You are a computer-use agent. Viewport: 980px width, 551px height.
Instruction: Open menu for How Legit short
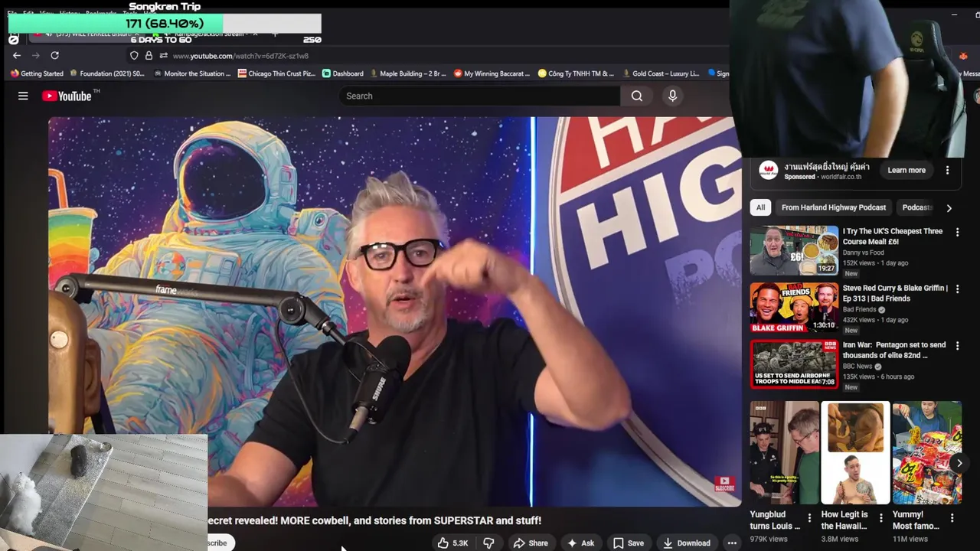click(x=880, y=518)
